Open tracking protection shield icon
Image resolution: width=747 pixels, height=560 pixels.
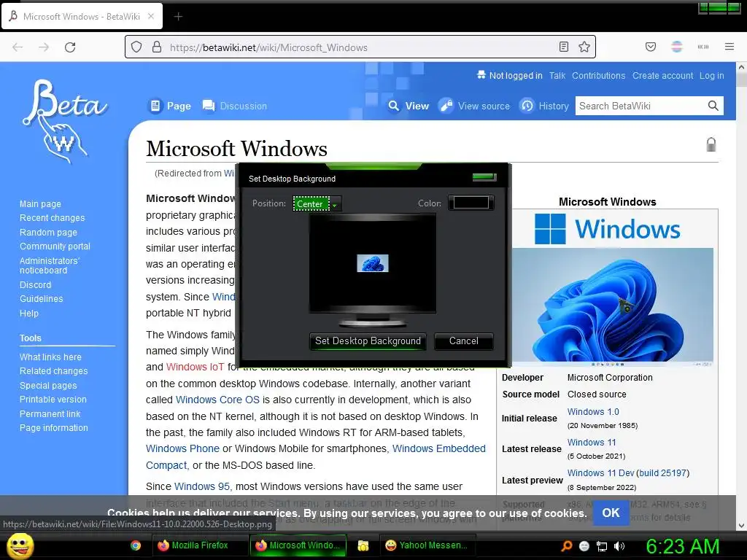(136, 47)
